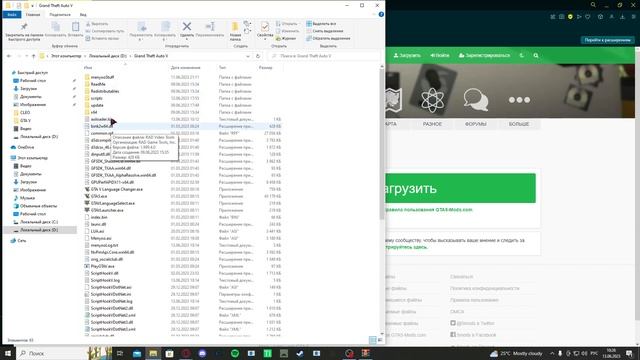Click Spotify icon on taskbar
The height and width of the screenshot is (360, 640).
(x=235, y=353)
